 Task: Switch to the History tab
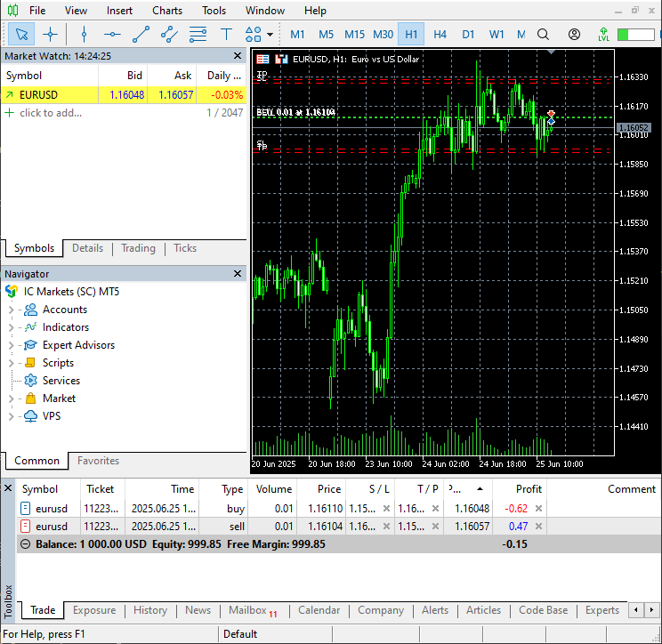click(149, 610)
